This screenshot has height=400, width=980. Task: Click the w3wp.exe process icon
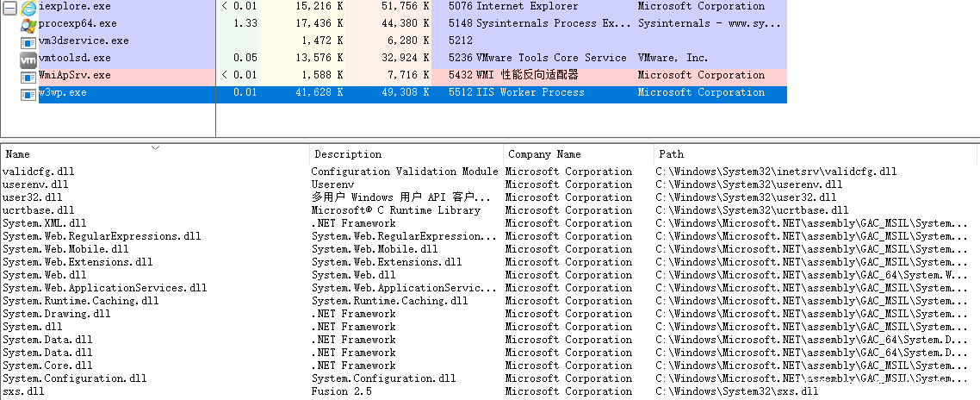pos(28,93)
